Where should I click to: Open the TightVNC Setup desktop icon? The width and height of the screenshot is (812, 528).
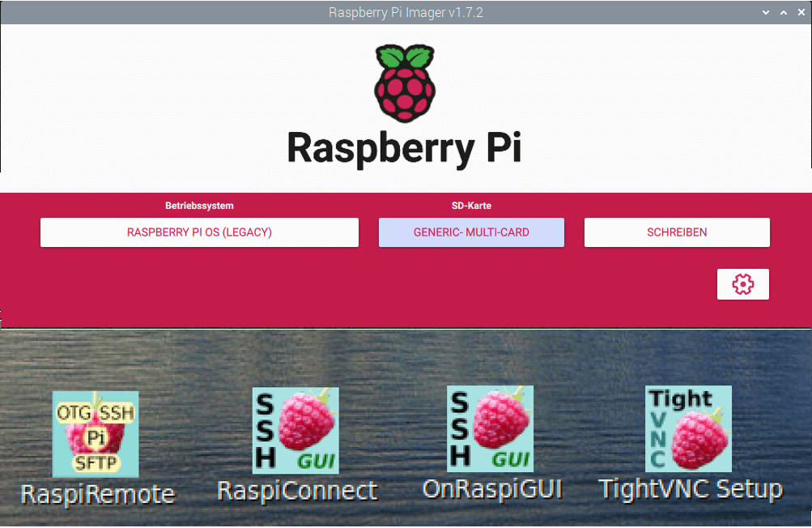(x=688, y=428)
